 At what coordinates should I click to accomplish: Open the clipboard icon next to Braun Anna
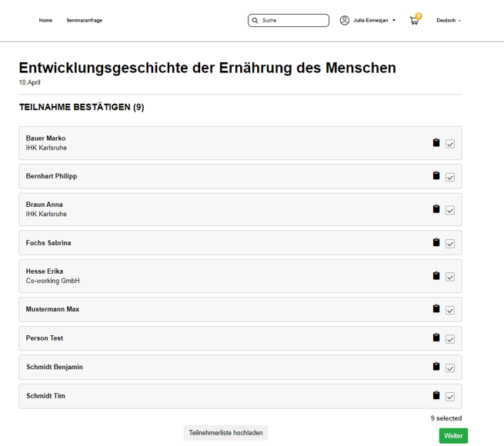click(436, 209)
